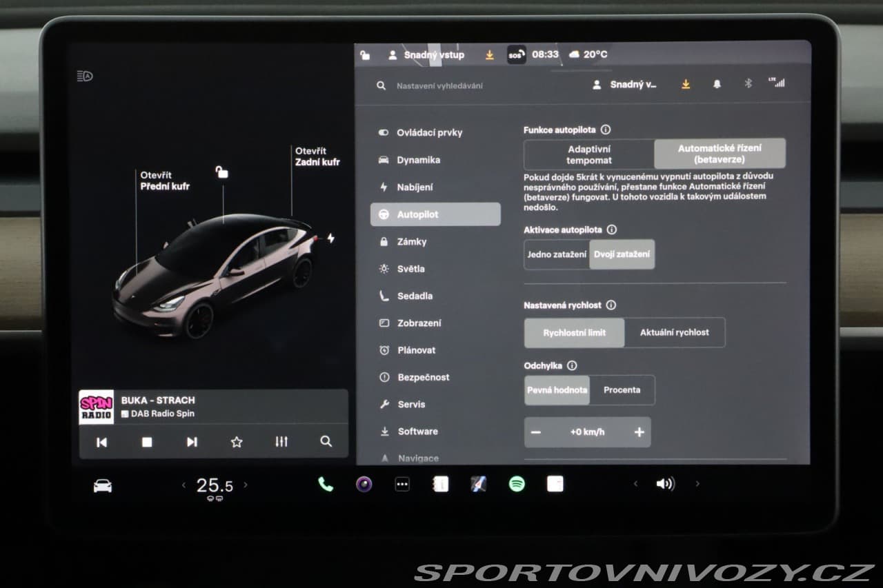Viewport: 883px width, 588px height.
Task: Tap the speaker volume icon
Action: coord(665,484)
